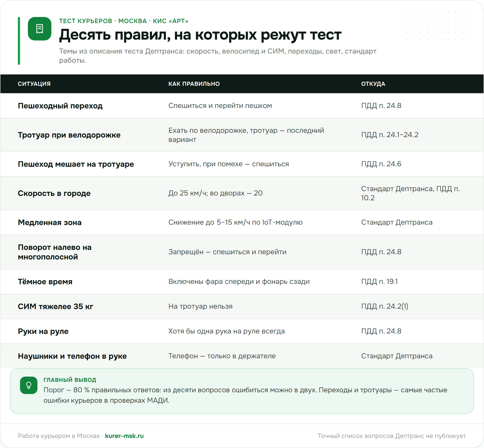Click «Телефон — только в держателе» cell
Screen dimensions: 484x448
point(222,356)
